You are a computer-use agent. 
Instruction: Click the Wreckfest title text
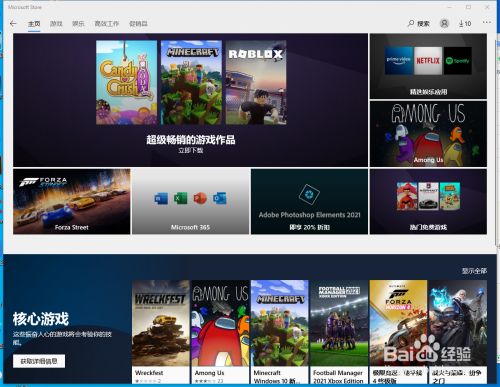click(x=149, y=373)
